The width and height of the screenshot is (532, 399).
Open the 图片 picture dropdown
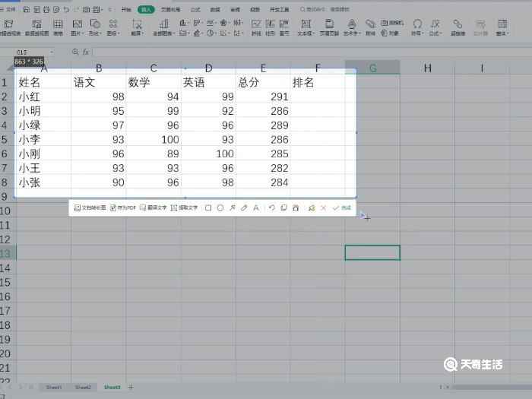[77, 27]
